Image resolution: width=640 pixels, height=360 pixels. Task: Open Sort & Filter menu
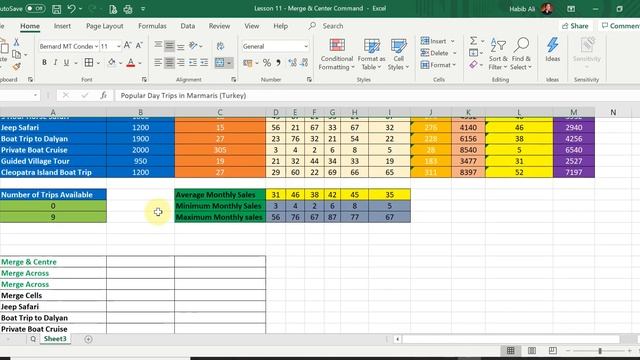498,54
